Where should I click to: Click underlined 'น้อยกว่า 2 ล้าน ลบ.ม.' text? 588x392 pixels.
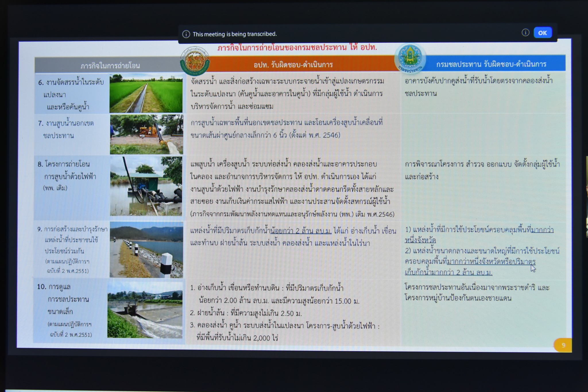(301, 231)
